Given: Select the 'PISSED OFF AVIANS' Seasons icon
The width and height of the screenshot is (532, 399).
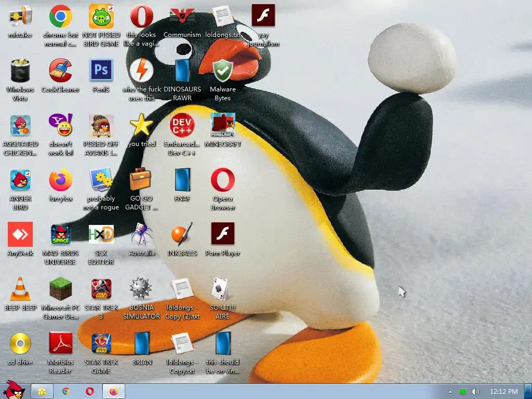Looking at the screenshot, I should [x=101, y=125].
